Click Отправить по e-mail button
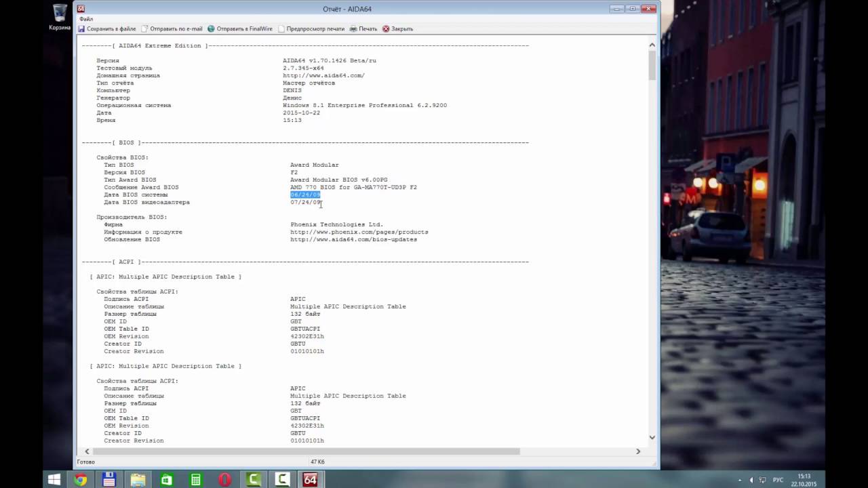The height and width of the screenshot is (488, 868). click(172, 29)
